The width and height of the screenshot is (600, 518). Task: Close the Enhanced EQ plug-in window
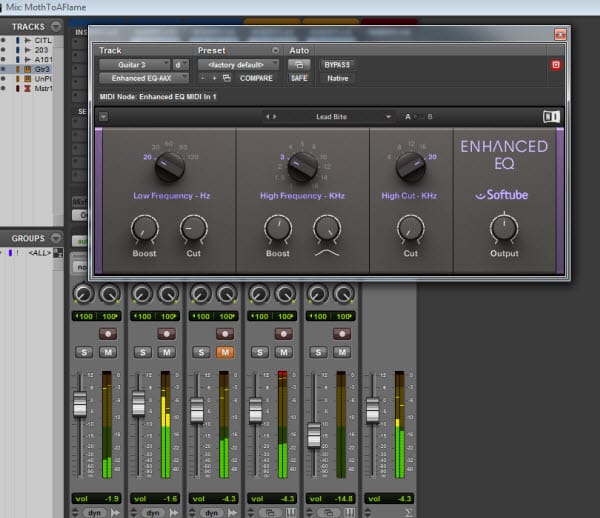pos(560,35)
